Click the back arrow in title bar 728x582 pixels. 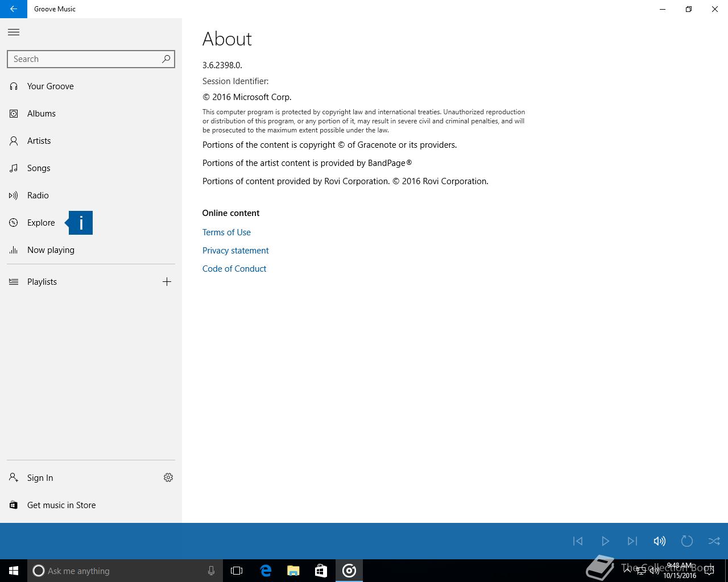[x=14, y=9]
